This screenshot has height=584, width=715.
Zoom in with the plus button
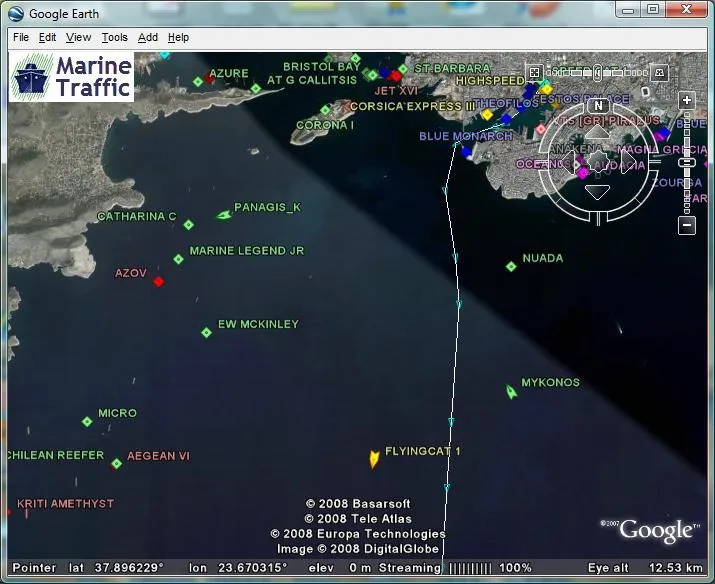(687, 100)
